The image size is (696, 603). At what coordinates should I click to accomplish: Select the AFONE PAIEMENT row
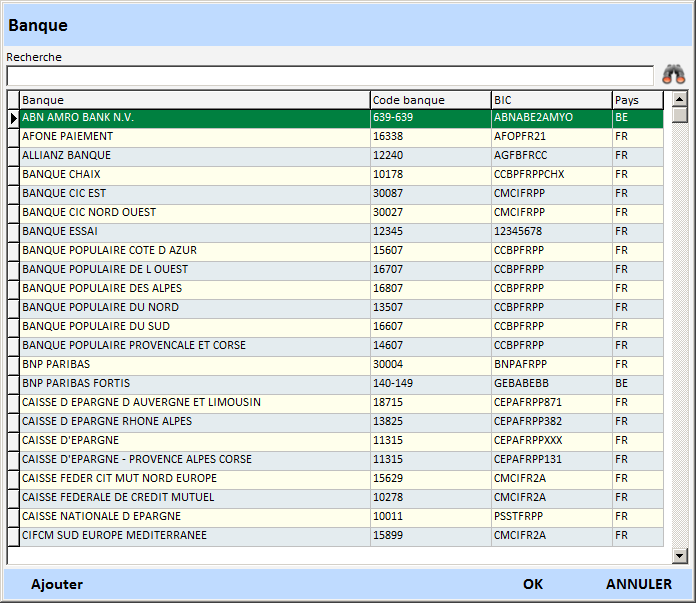pyautogui.click(x=335, y=136)
